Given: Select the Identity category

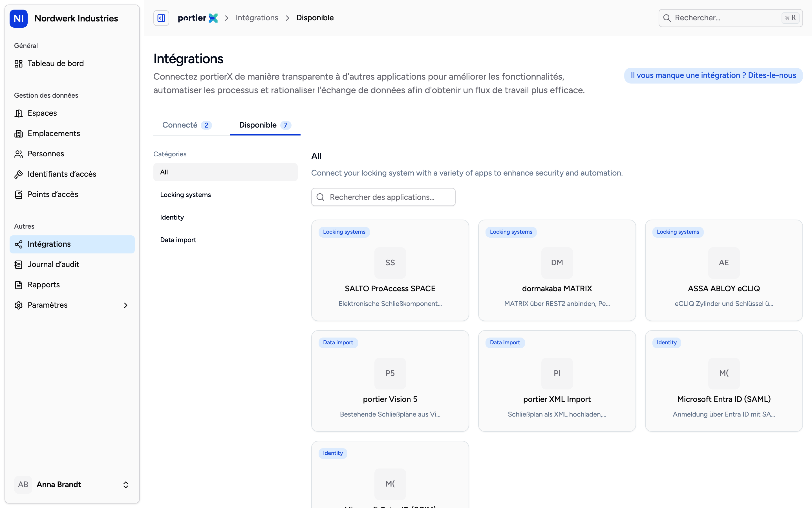Looking at the screenshot, I should click(226, 217).
